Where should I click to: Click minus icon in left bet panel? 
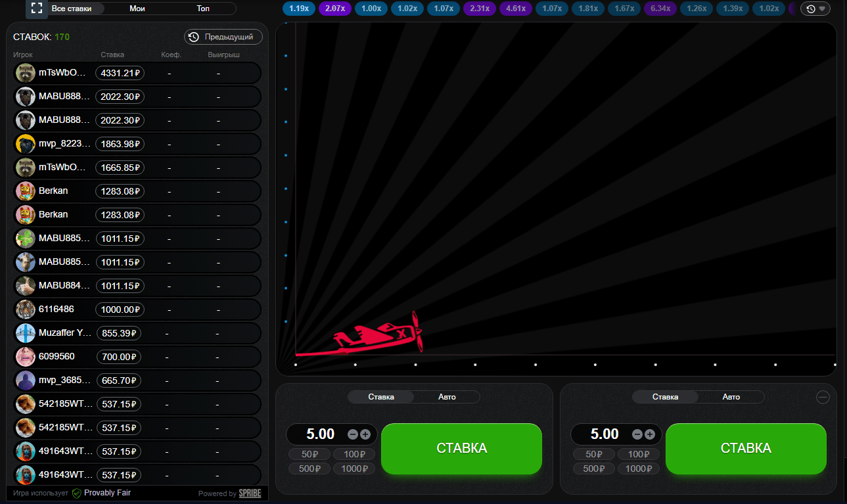[353, 434]
